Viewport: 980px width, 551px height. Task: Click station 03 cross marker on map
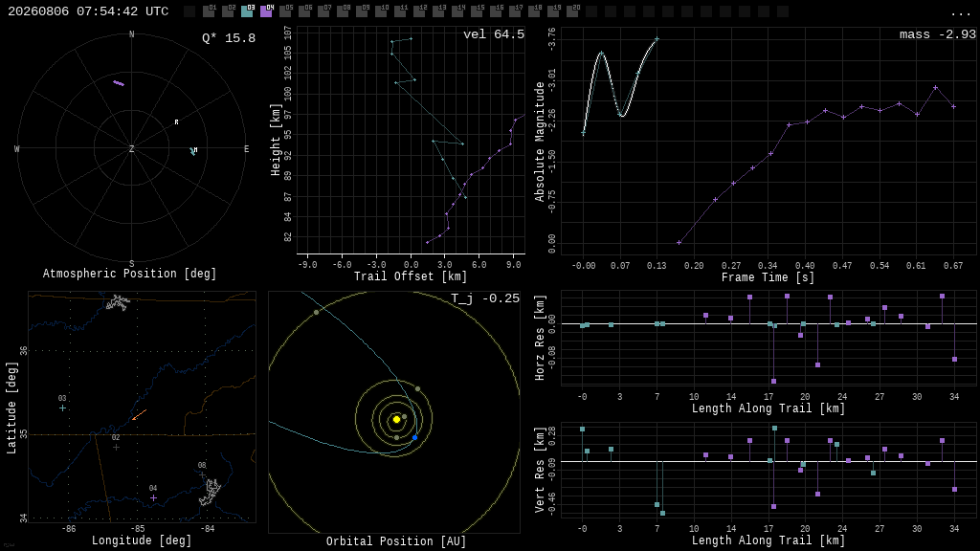click(x=62, y=408)
